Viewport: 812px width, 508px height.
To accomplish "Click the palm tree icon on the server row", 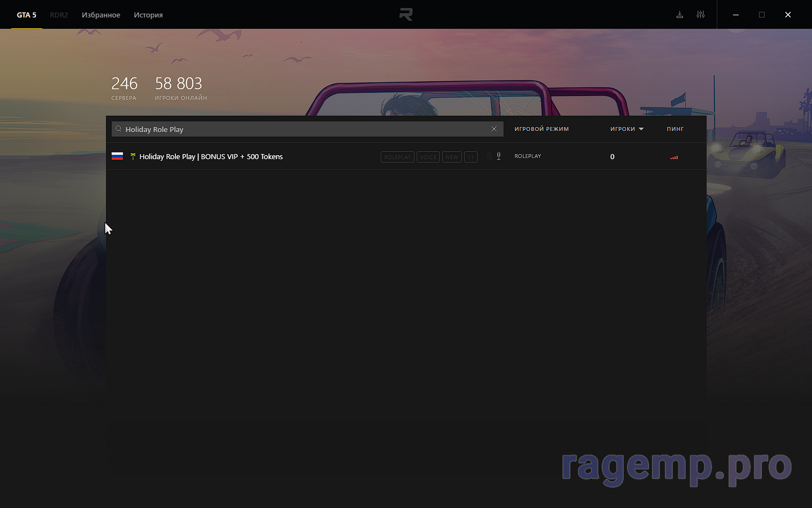I will coord(133,156).
